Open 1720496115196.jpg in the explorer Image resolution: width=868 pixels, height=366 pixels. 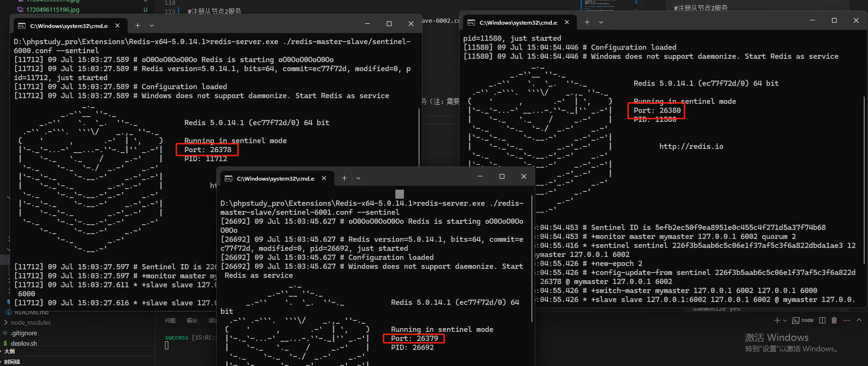[x=53, y=9]
